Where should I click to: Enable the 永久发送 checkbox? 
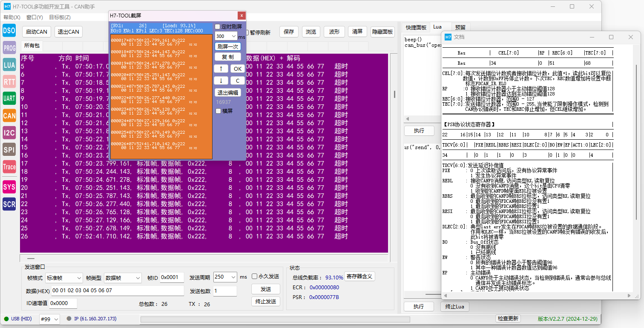(255, 276)
